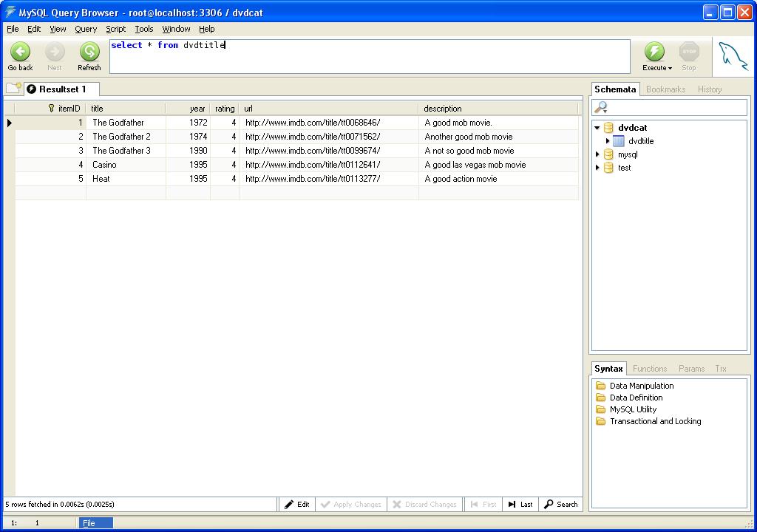Jump to the First row button

tap(483, 505)
